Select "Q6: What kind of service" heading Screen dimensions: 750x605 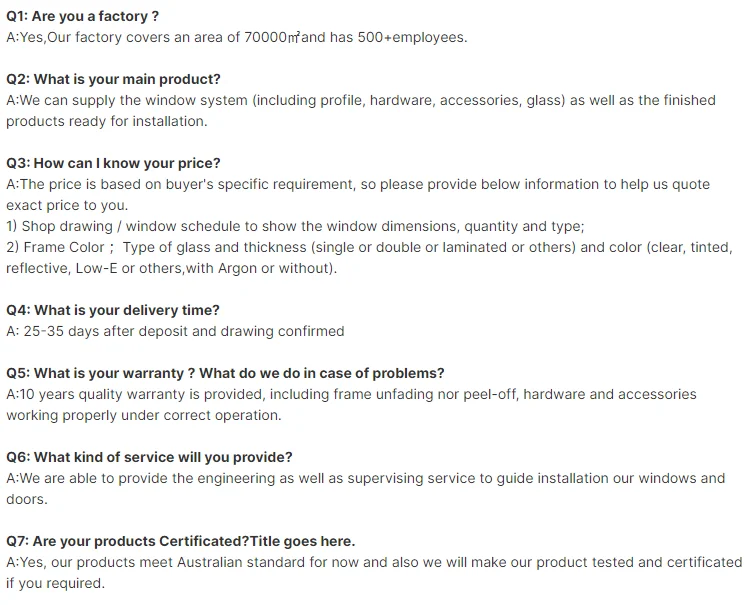(149, 457)
